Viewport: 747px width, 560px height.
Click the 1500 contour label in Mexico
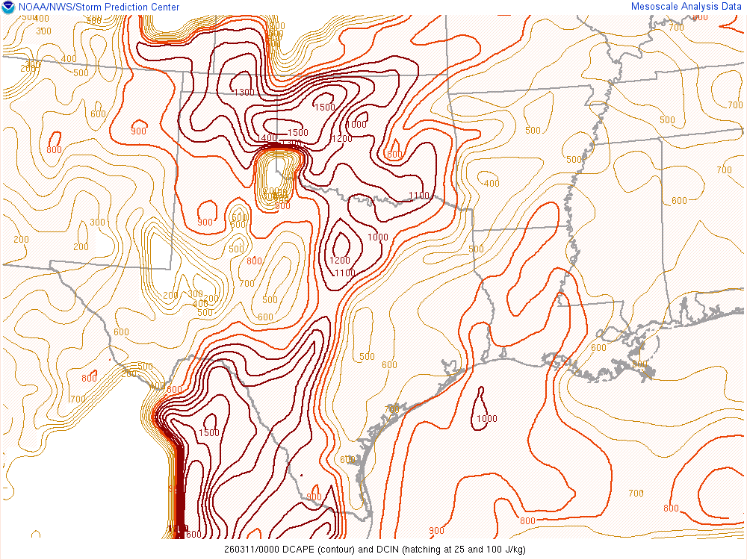(209, 434)
